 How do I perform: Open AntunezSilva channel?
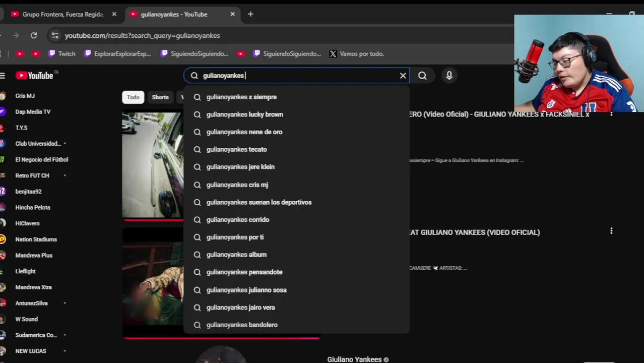31,304
